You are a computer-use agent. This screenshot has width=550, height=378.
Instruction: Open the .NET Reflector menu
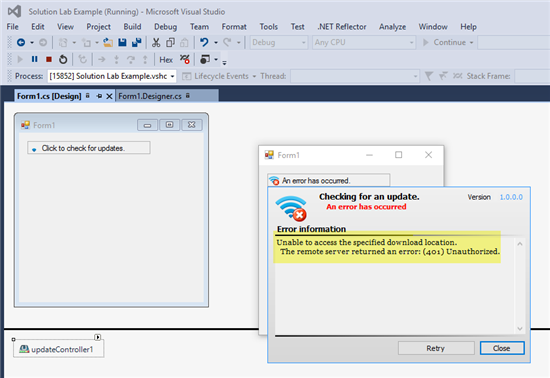click(x=342, y=27)
